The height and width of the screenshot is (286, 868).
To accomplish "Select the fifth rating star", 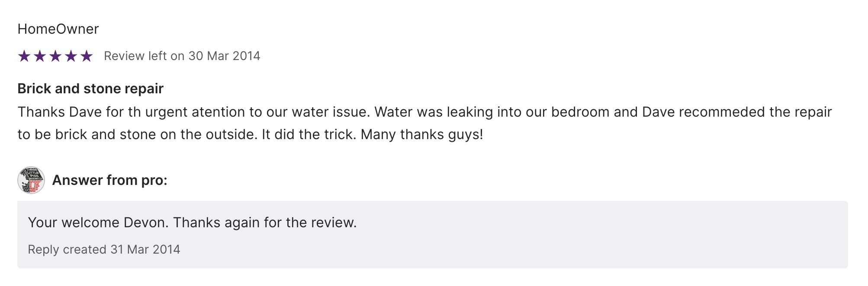I will [x=87, y=56].
